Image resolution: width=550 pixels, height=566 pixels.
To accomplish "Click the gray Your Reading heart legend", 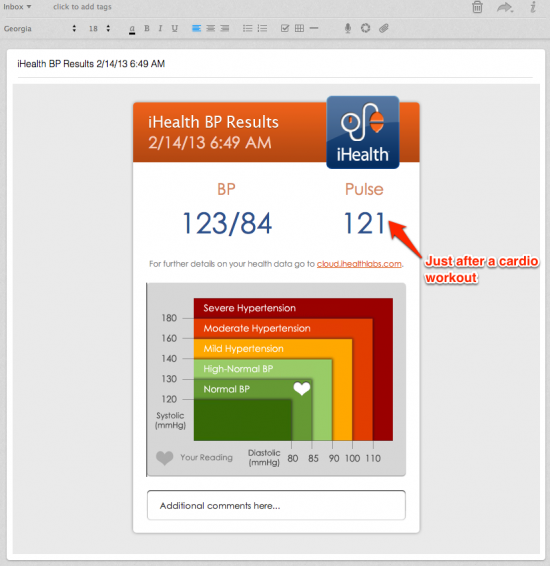I will pyautogui.click(x=164, y=458).
